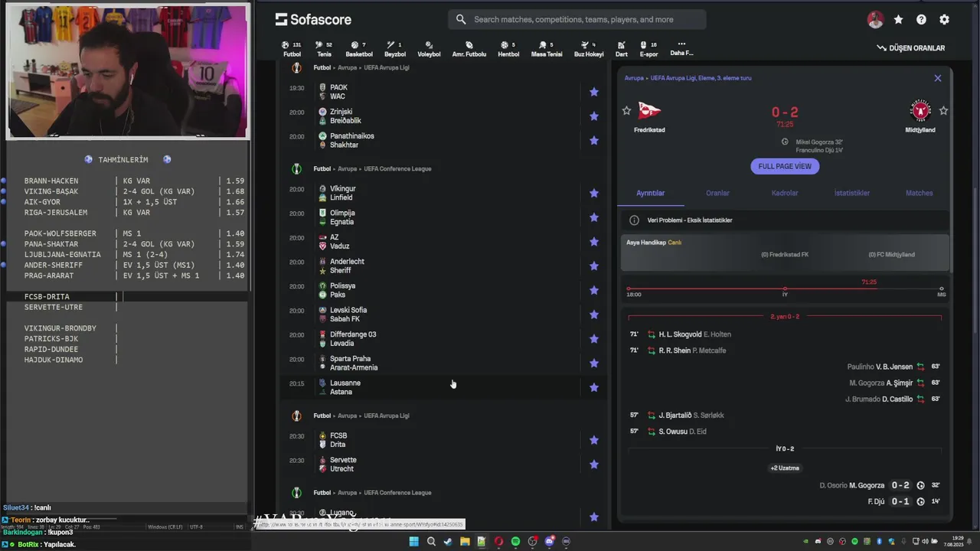Unfavorite the PAOK vs WAC match star

tap(593, 92)
